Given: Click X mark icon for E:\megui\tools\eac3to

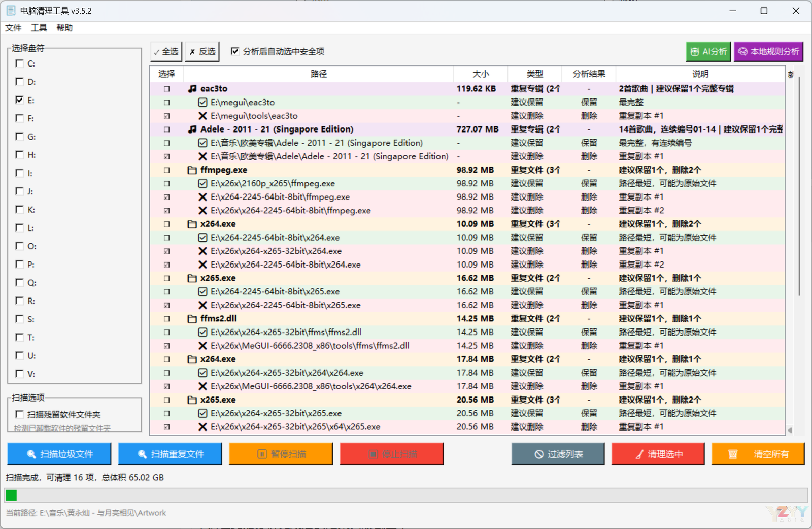Looking at the screenshot, I should pos(202,116).
